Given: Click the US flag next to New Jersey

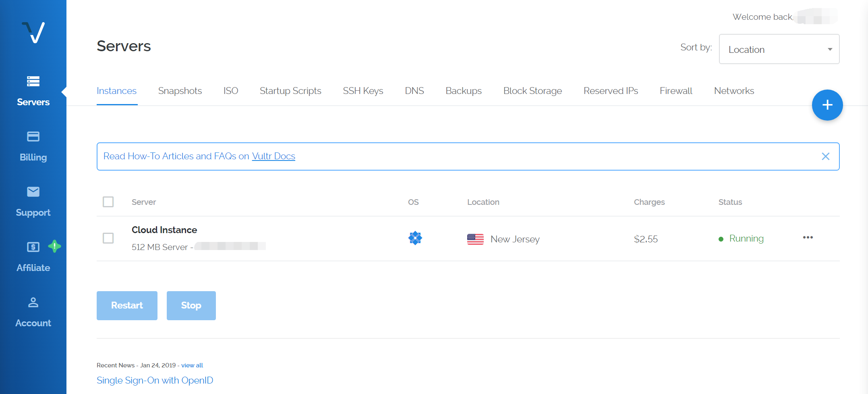Looking at the screenshot, I should 475,239.
